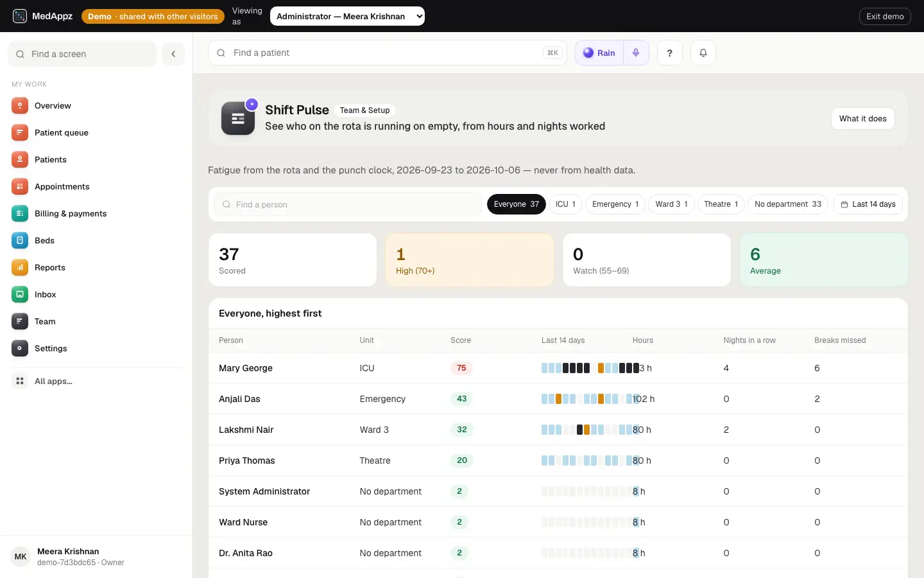924x578 pixels.
Task: Open the Last 14 days date range picker
Action: click(868, 204)
